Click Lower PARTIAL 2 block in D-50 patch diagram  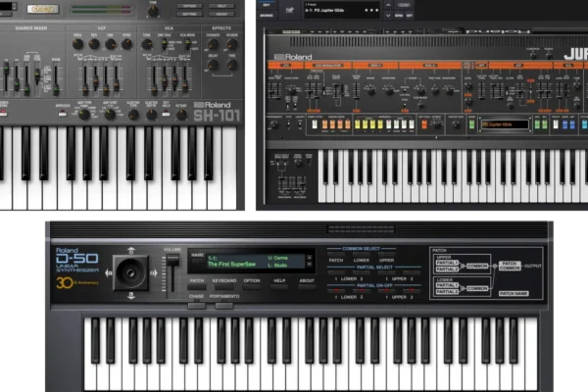(447, 291)
